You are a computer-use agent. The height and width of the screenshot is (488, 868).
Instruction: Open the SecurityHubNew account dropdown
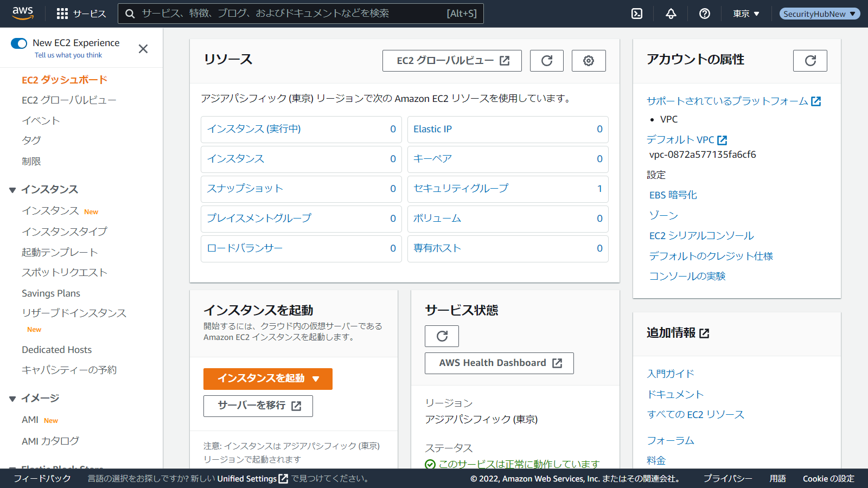pyautogui.click(x=819, y=14)
